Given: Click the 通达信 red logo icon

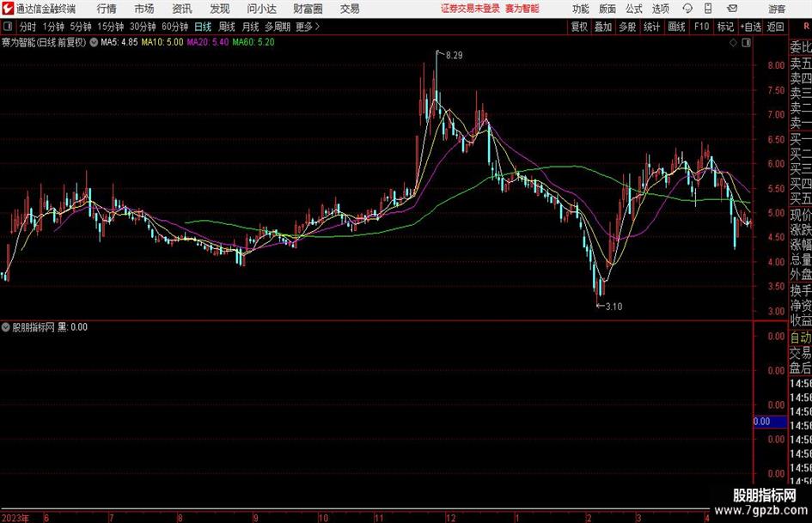Looking at the screenshot, I should click(x=7, y=9).
